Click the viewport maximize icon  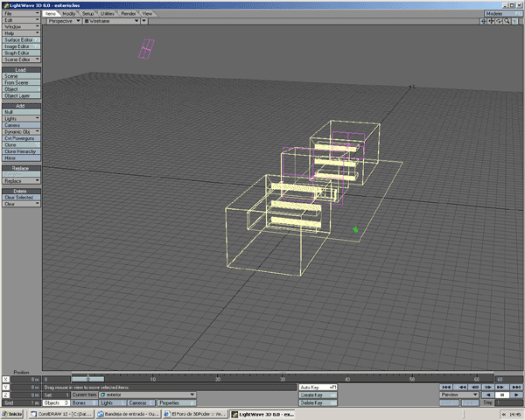[x=514, y=21]
